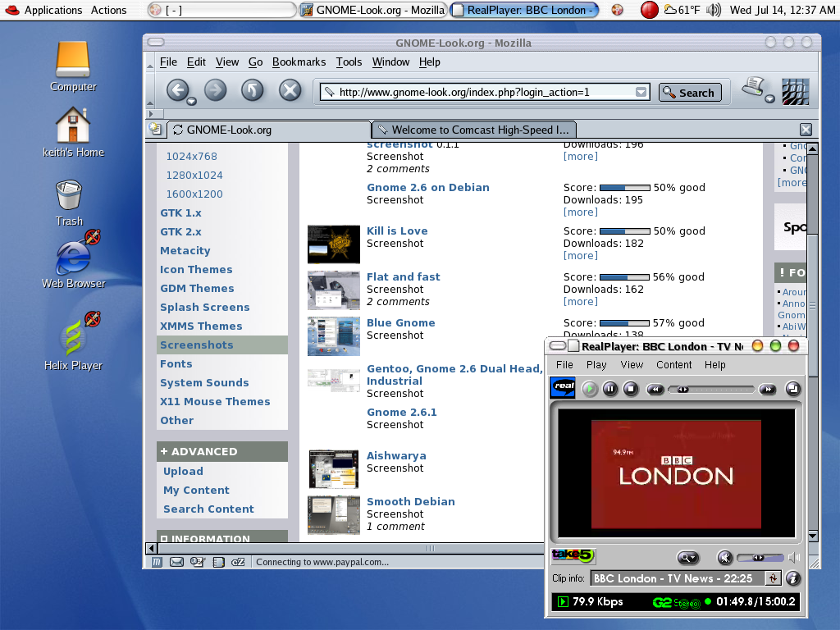Click the red notification icon in panel
Screen dimensions: 840x630
(x=650, y=10)
